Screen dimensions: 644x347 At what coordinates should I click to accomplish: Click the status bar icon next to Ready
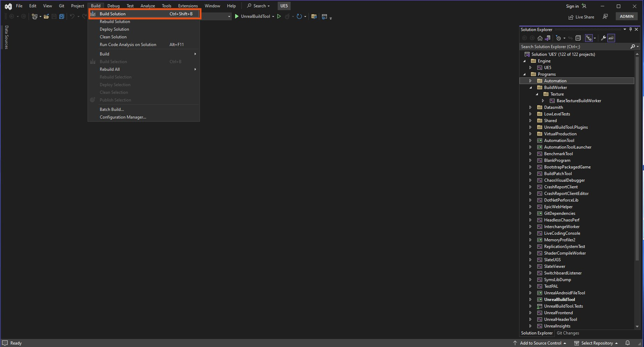tap(5, 343)
